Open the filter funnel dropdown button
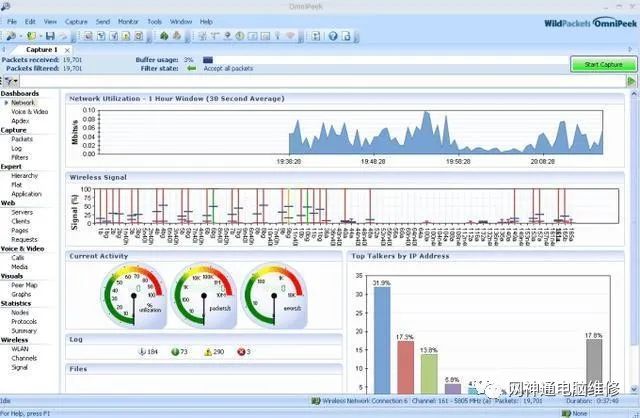 (x=11, y=81)
